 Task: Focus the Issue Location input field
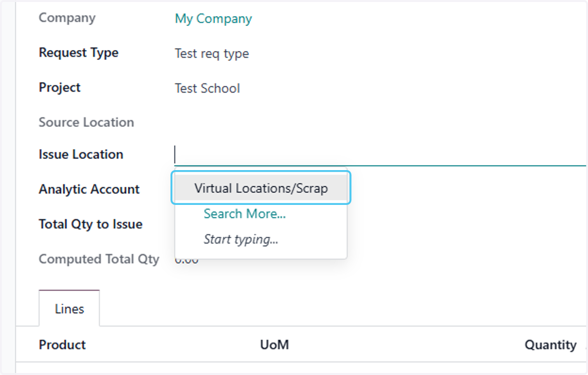(x=380, y=154)
